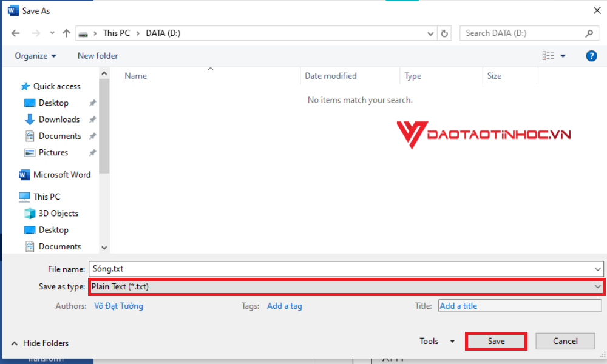Select DATA (D:) breadcrumb in address bar
The image size is (607, 364).
click(x=163, y=33)
